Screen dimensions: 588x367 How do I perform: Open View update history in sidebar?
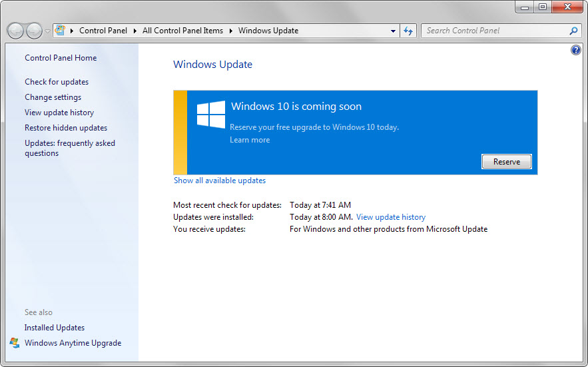59,113
